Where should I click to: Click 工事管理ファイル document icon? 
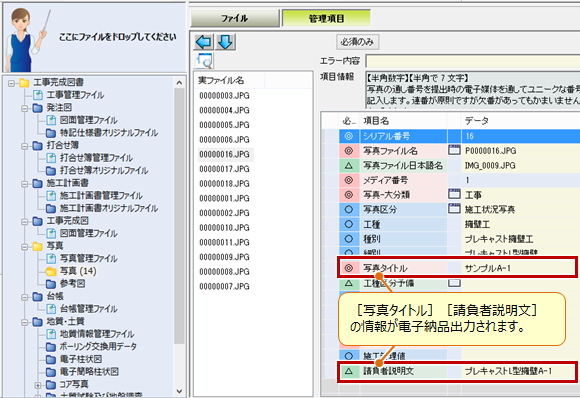[x=38, y=95]
